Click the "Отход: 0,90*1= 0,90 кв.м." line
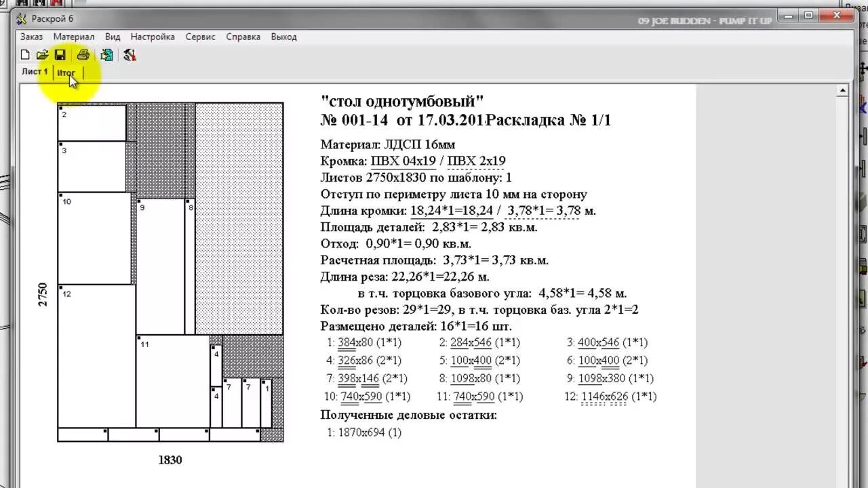 coord(396,243)
